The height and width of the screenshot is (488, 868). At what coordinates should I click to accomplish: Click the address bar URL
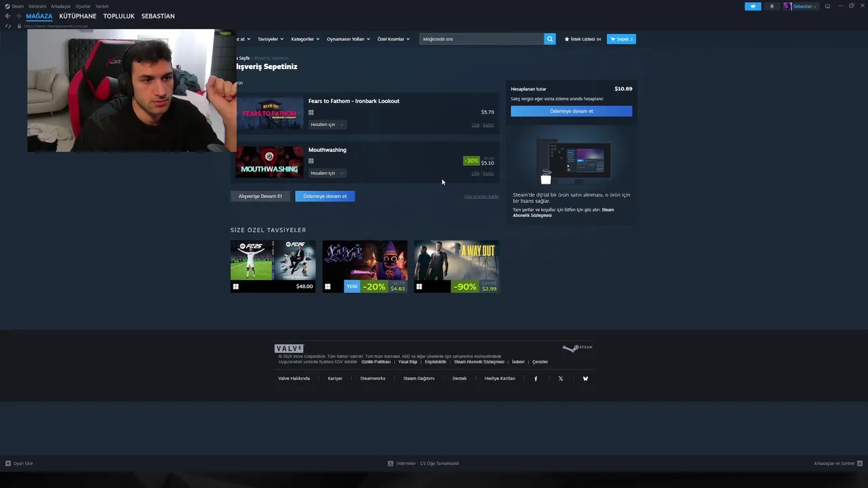(x=56, y=26)
